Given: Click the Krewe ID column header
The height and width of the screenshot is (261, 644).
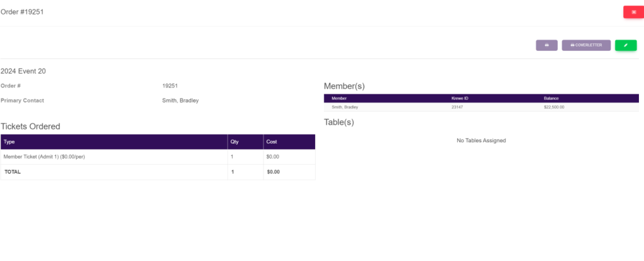Looking at the screenshot, I should tap(461, 99).
